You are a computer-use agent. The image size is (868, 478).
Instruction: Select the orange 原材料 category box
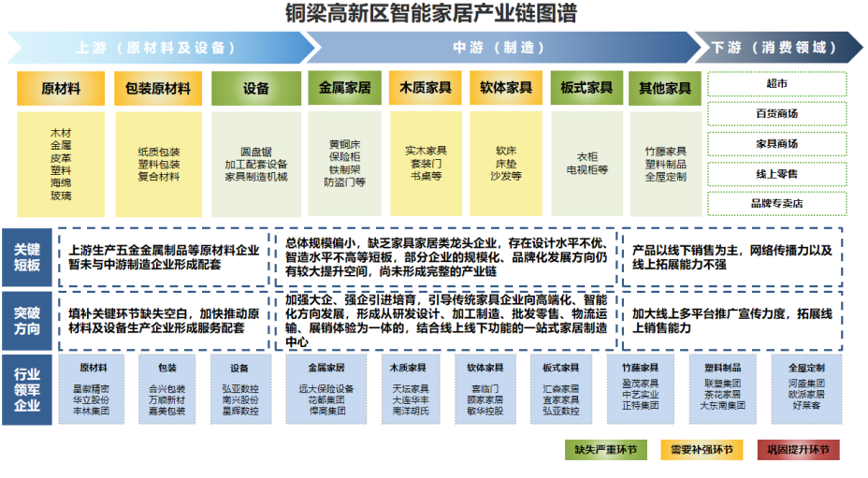tap(60, 89)
